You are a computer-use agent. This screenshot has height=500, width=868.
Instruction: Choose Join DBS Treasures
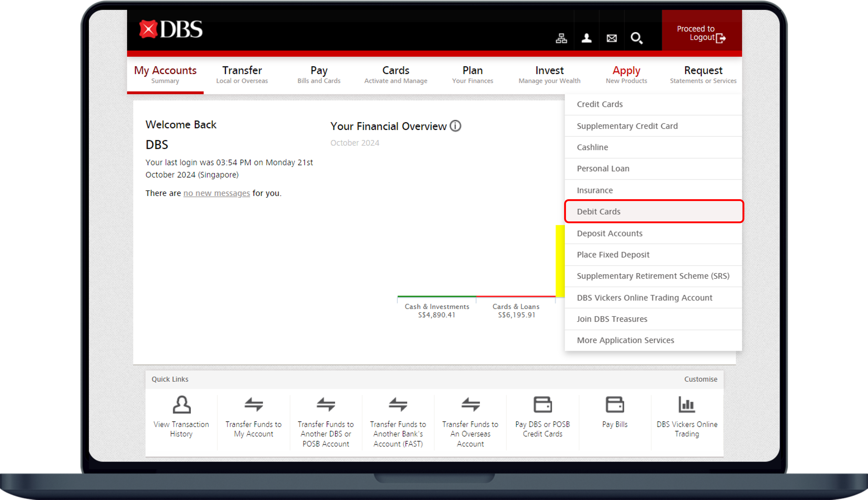653,319
